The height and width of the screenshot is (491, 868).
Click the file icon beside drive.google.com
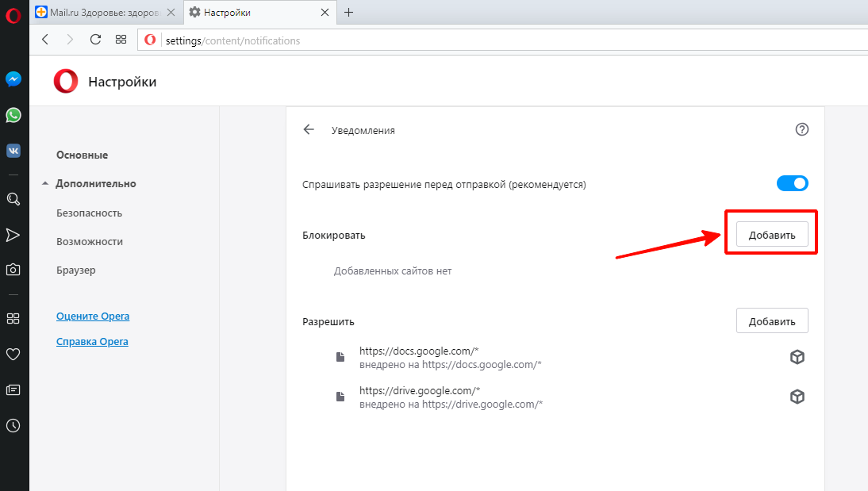pos(340,397)
